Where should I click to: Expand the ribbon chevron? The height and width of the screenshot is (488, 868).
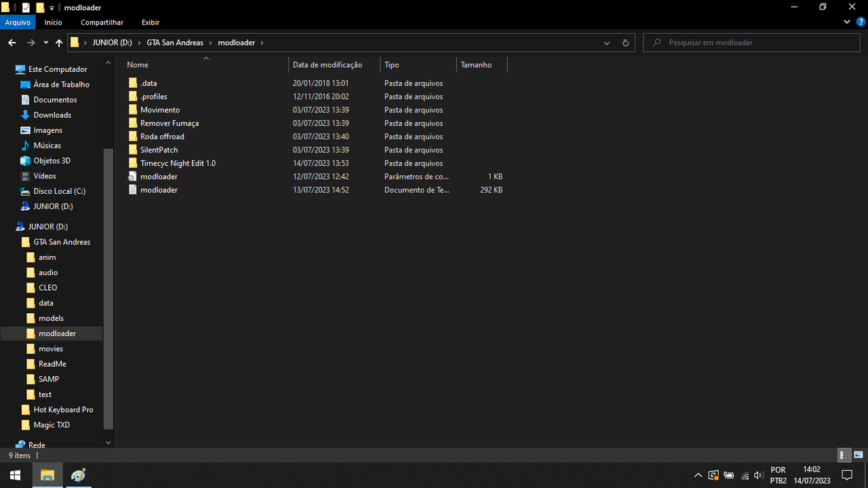point(847,22)
